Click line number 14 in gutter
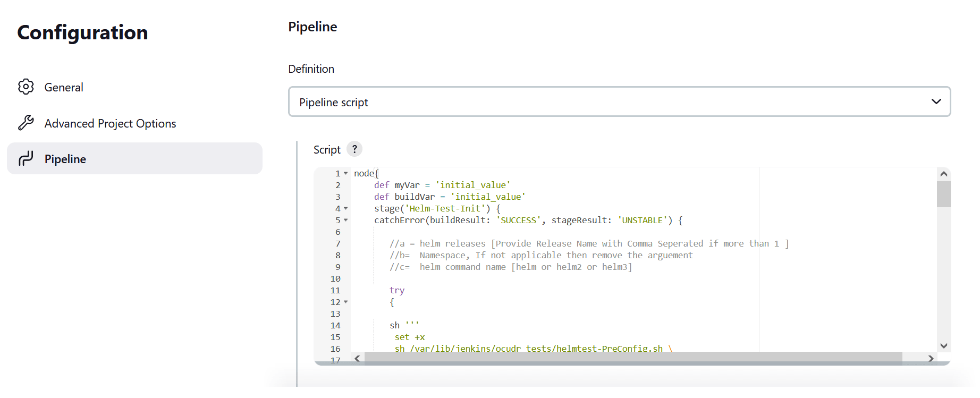This screenshot has width=980, height=398. tap(335, 325)
